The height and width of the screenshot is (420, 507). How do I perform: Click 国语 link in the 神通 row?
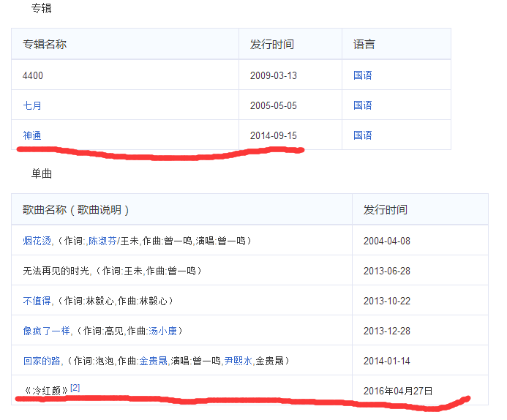pyautogui.click(x=362, y=135)
